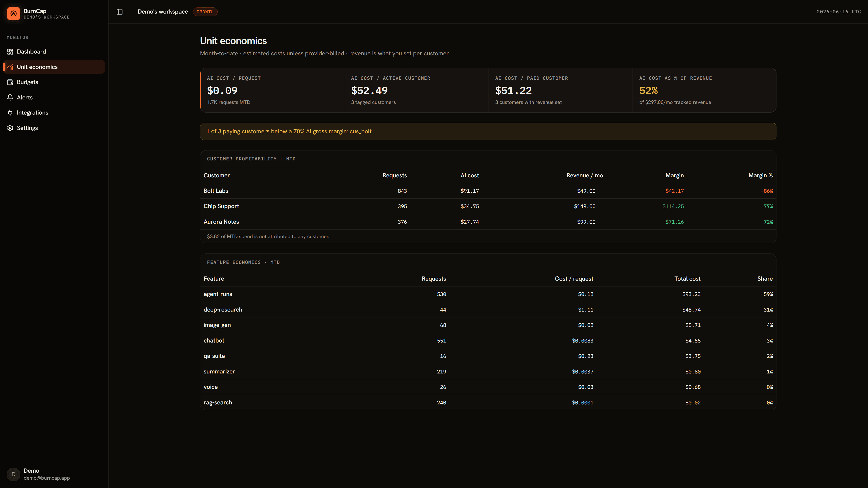The width and height of the screenshot is (868, 488).
Task: Click the deep-research feature name
Action: pyautogui.click(x=223, y=310)
